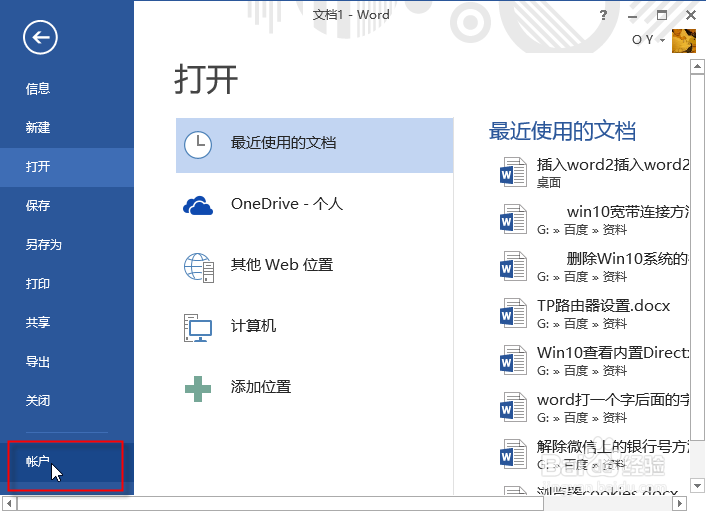The height and width of the screenshot is (512, 706).
Task: Open the 插入word2 document on 桌面
Action: [593, 173]
